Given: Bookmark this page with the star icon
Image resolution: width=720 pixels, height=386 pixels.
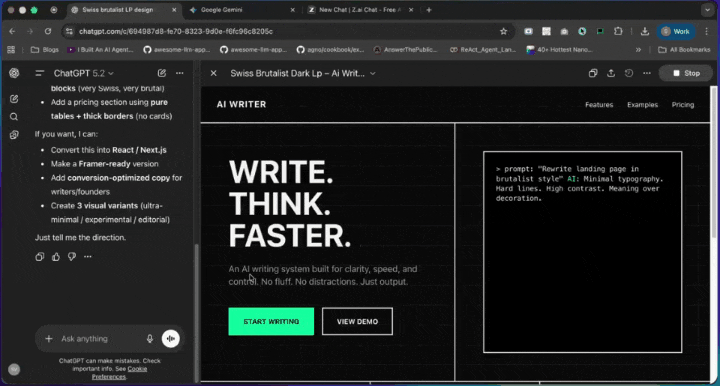Looking at the screenshot, I should 503,31.
